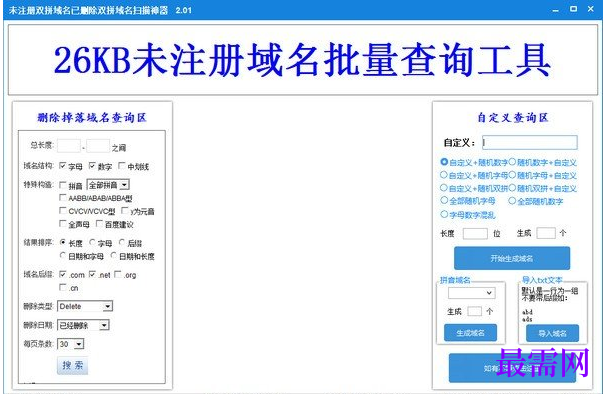Image resolution: width=608 pixels, height=394 pixels.
Task: Click the 生成 count field beside 长度
Action: [546, 233]
